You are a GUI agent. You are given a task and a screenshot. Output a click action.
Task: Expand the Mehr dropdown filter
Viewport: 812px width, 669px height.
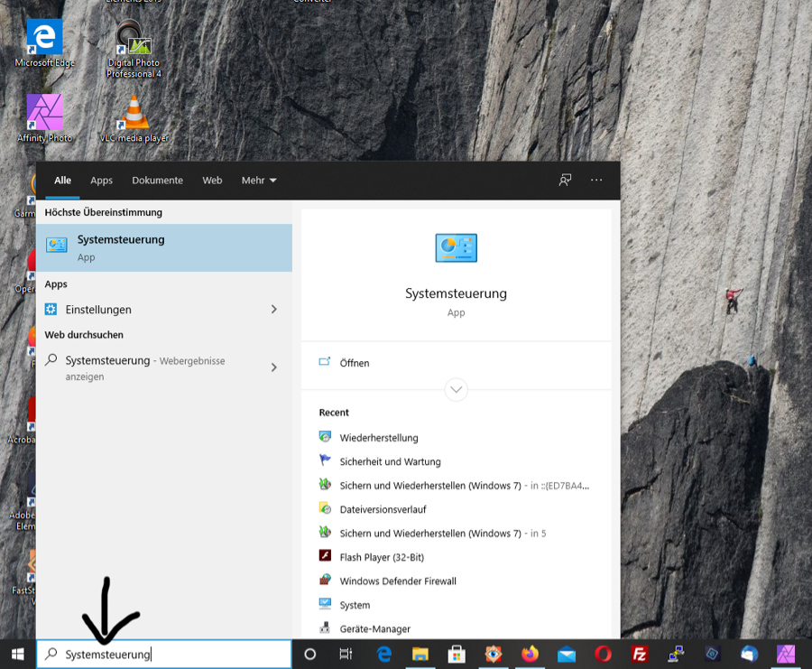pyautogui.click(x=259, y=181)
